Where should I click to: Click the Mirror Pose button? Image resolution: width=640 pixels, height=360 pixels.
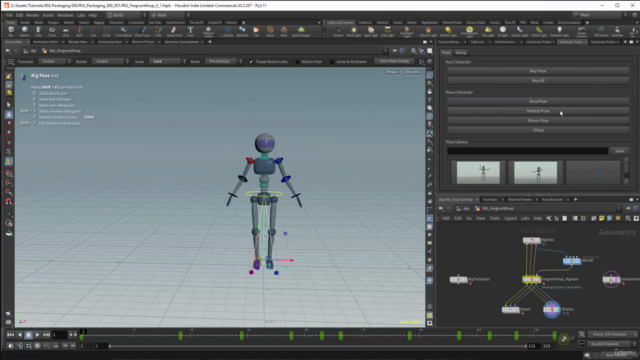tap(538, 121)
